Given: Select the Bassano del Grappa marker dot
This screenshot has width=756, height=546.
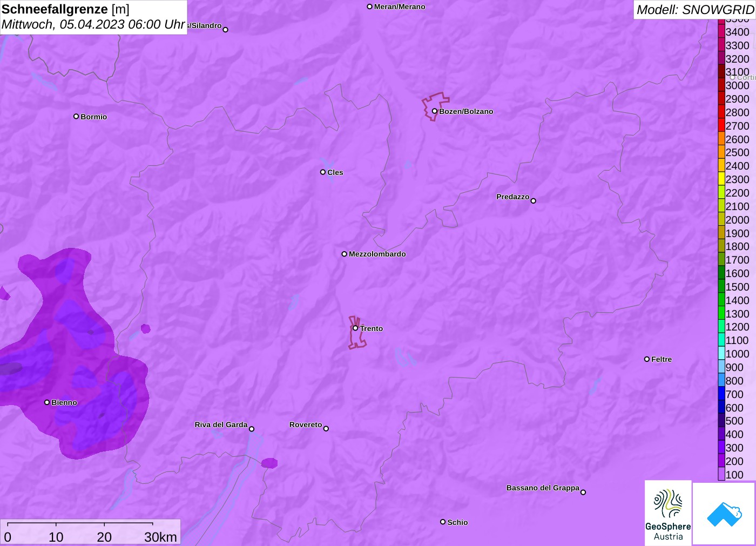Looking at the screenshot, I should [583, 492].
